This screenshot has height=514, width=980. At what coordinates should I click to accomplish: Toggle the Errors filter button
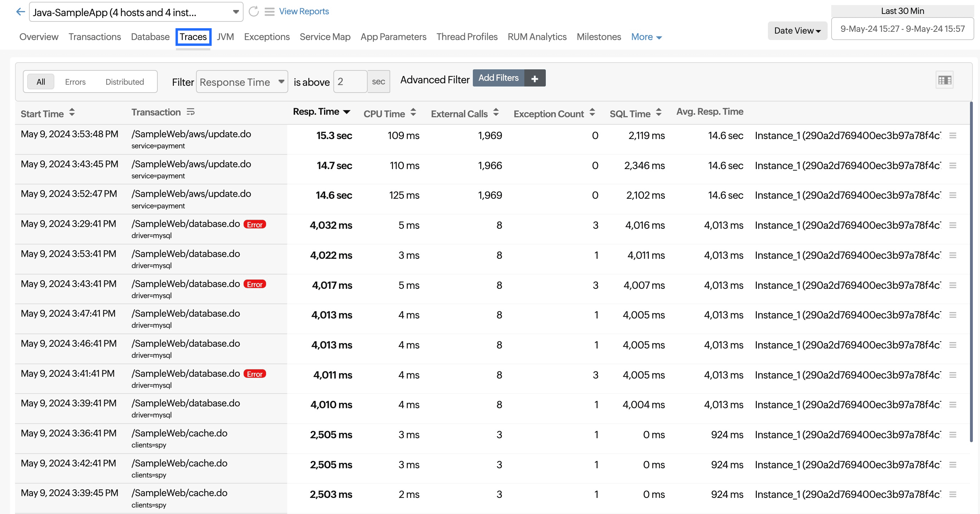coord(76,81)
